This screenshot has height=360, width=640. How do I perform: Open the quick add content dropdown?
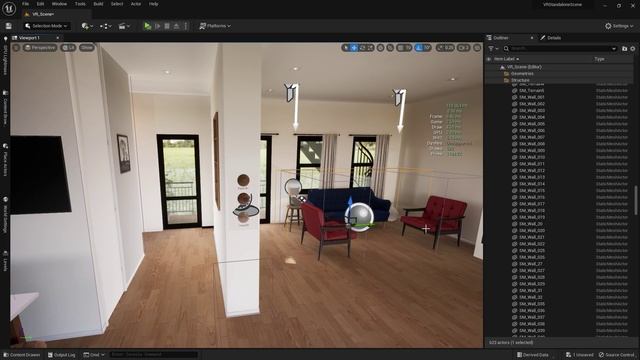point(87,26)
